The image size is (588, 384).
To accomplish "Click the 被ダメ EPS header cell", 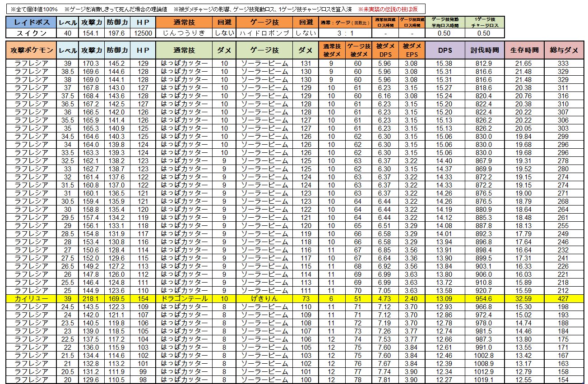I will click(412, 51).
